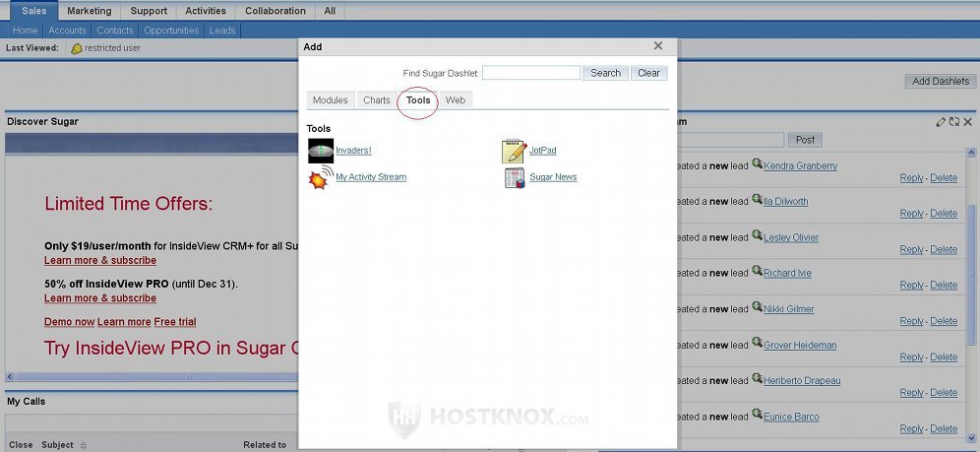Click the Invaders! game icon

[321, 151]
